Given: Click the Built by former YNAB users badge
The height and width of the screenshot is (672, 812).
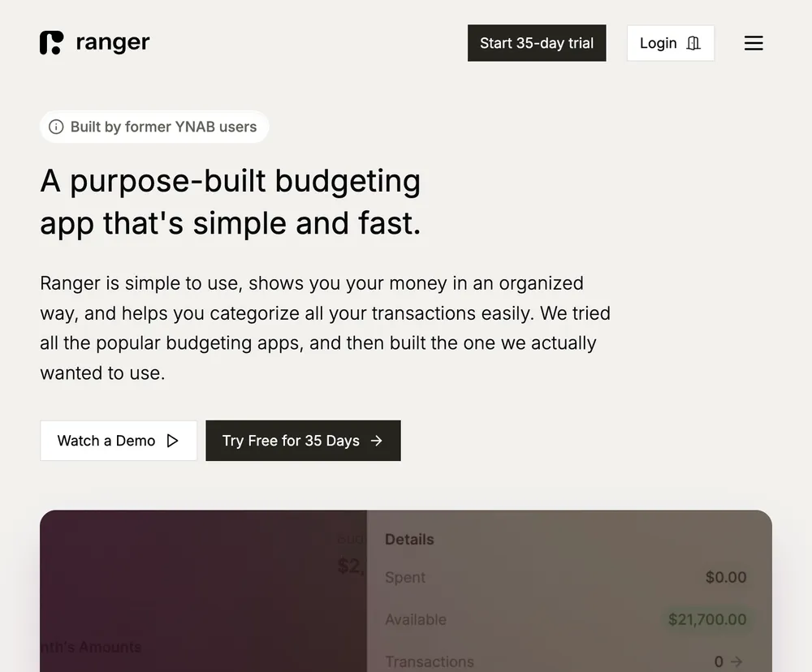Looking at the screenshot, I should [154, 127].
